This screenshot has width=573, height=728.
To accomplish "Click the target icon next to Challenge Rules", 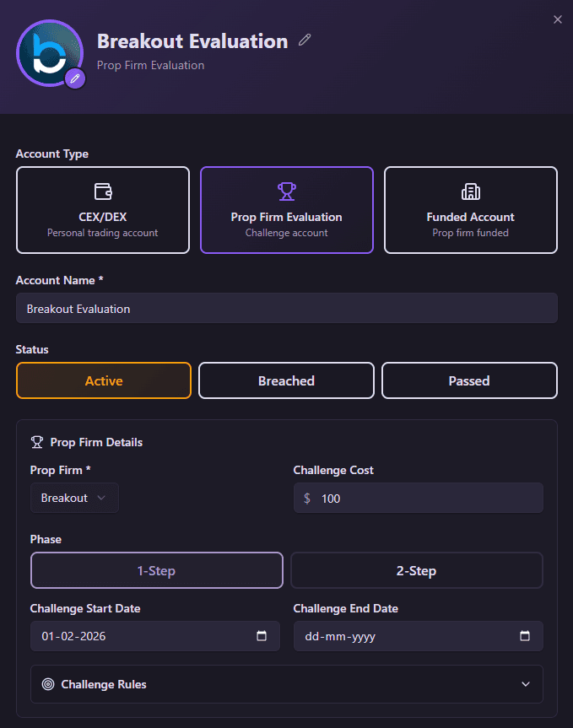I will (51, 684).
